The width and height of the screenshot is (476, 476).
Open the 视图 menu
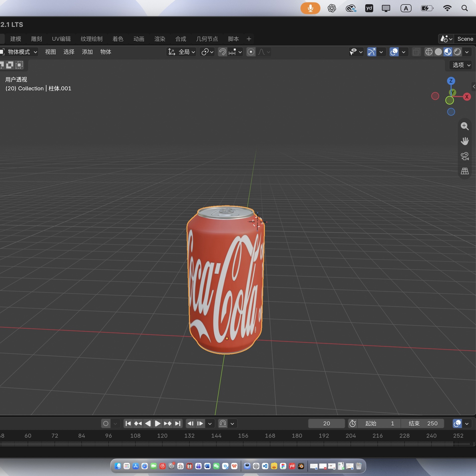click(x=51, y=52)
